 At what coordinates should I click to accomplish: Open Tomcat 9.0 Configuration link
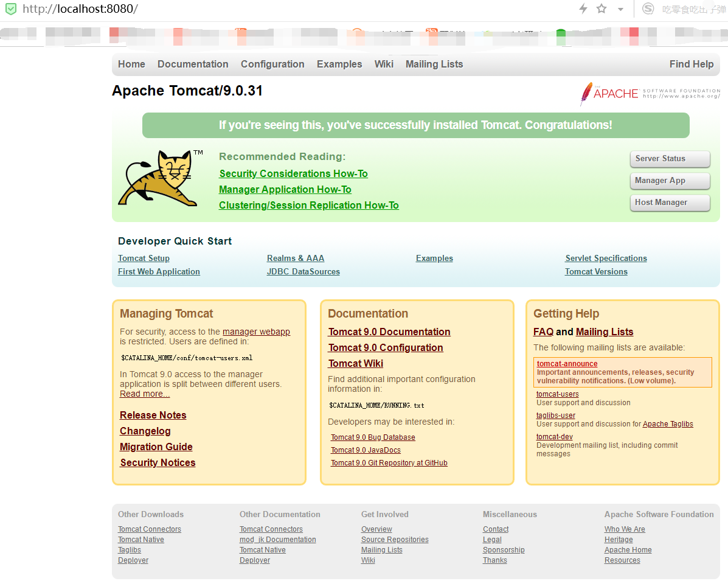click(386, 348)
